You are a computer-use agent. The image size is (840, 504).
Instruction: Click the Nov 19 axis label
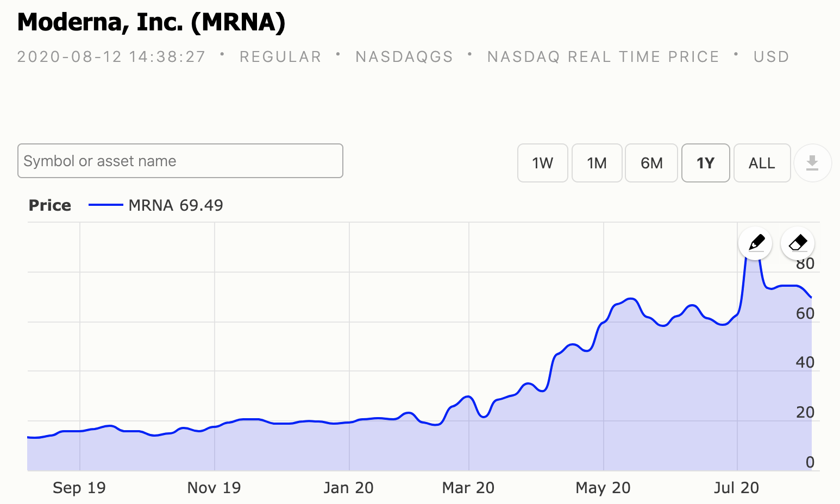click(x=214, y=488)
